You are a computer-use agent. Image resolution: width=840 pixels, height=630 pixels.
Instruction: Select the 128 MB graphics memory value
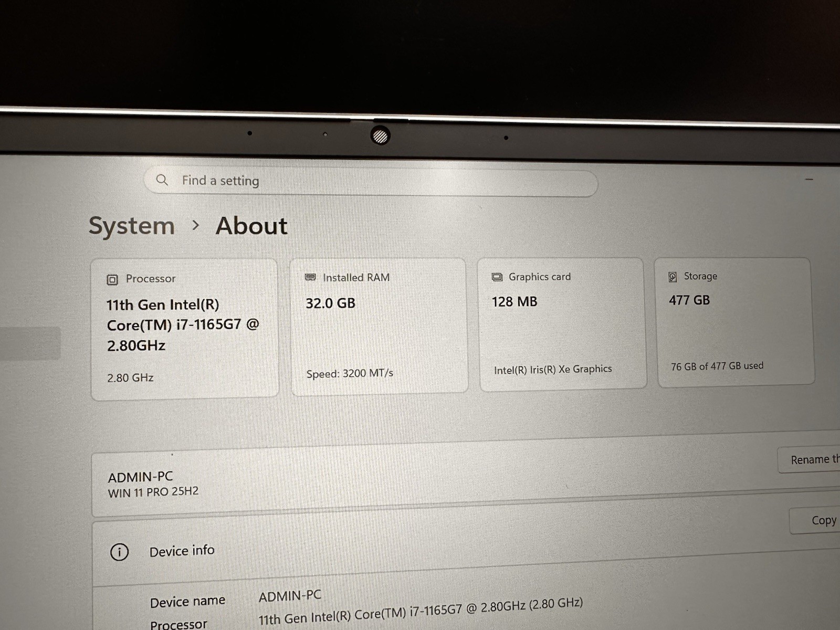514,302
